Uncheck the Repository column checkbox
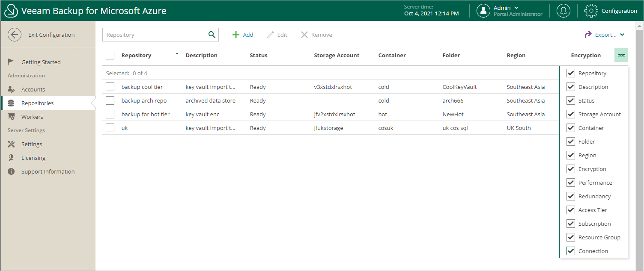This screenshot has width=644, height=271. coord(571,73)
